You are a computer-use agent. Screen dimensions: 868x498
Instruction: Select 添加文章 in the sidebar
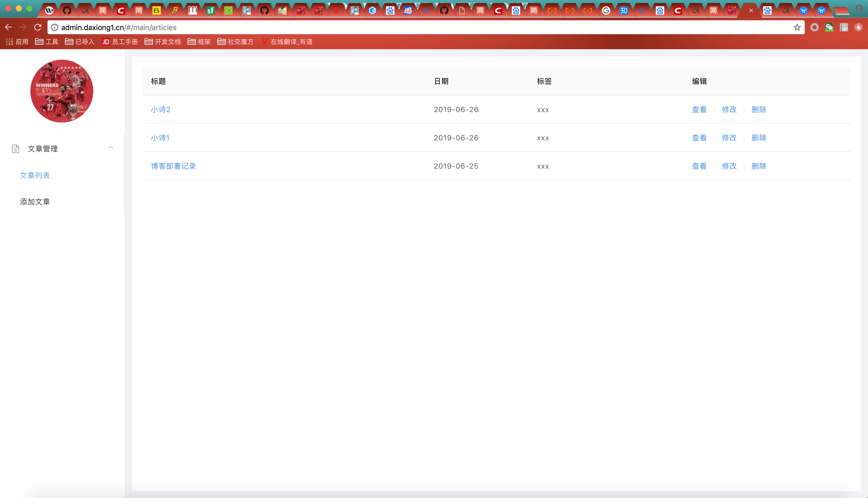[35, 202]
